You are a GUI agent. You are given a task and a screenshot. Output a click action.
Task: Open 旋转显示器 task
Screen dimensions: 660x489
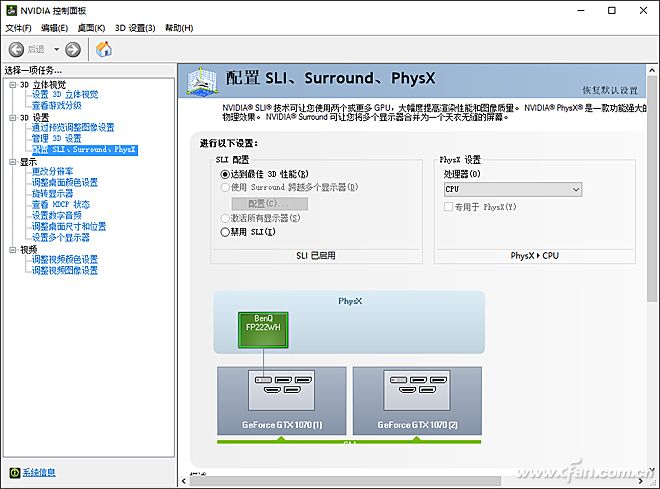point(53,193)
